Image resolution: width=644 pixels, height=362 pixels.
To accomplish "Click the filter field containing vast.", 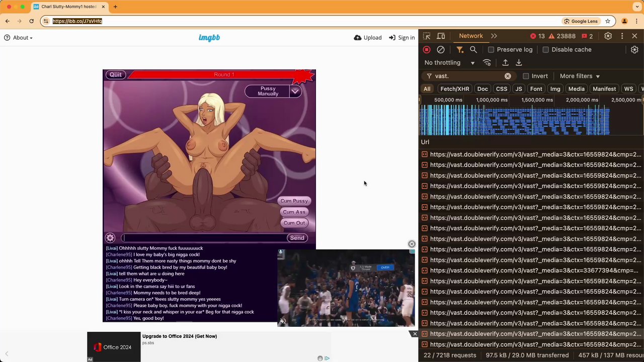I will point(468,76).
